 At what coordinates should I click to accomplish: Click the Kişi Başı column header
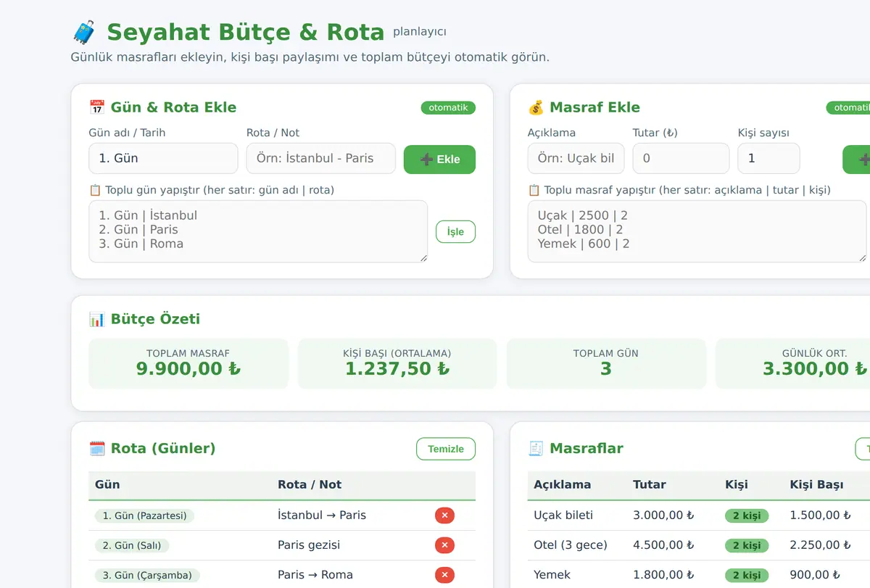tap(817, 485)
